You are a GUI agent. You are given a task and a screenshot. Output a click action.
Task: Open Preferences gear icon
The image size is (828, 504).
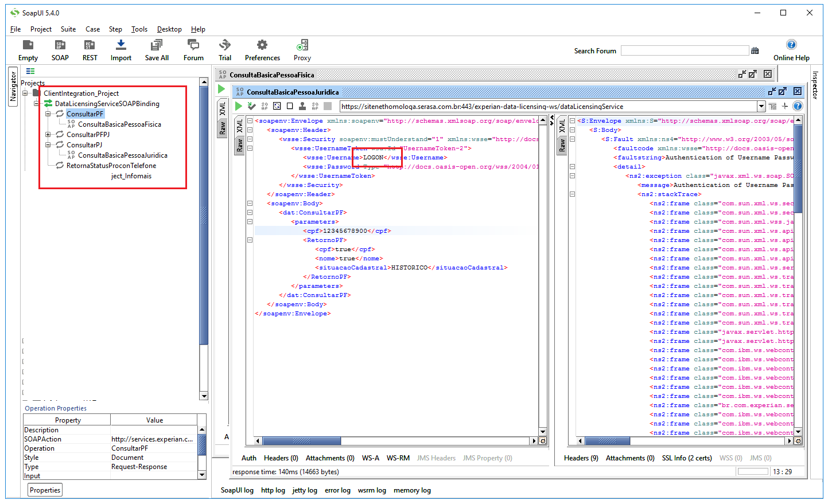(262, 50)
